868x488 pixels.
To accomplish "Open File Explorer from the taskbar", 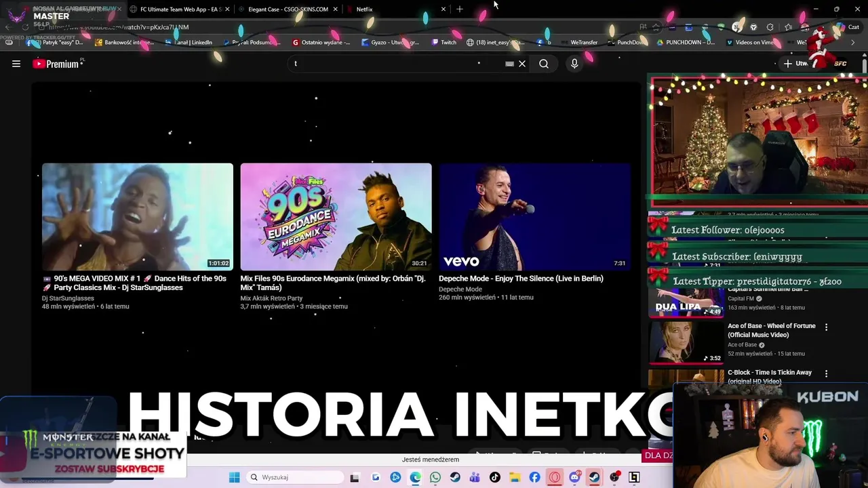I will 515,478.
